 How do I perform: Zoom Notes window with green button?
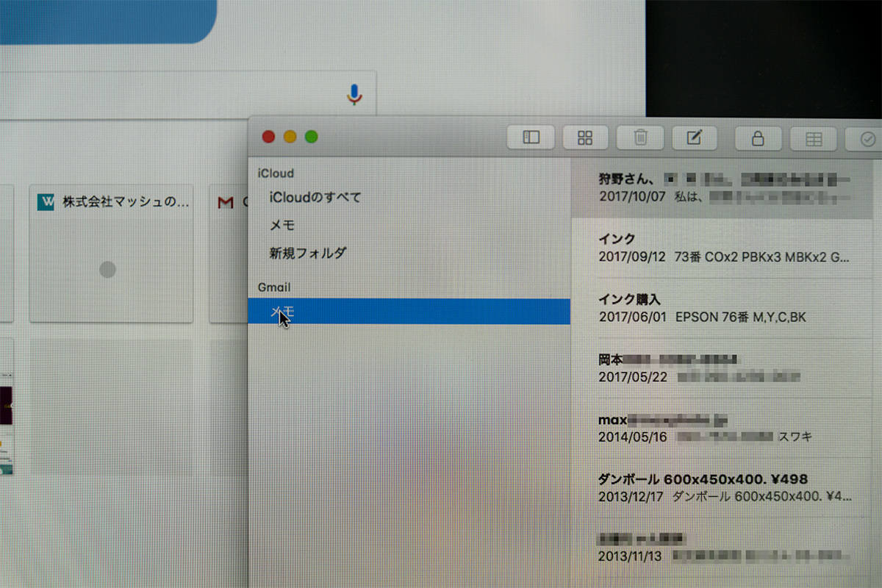311,137
